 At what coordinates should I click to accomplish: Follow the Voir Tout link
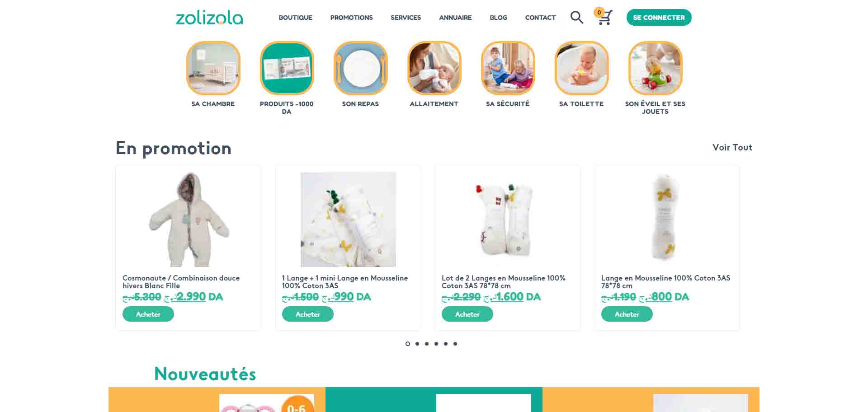coord(732,147)
